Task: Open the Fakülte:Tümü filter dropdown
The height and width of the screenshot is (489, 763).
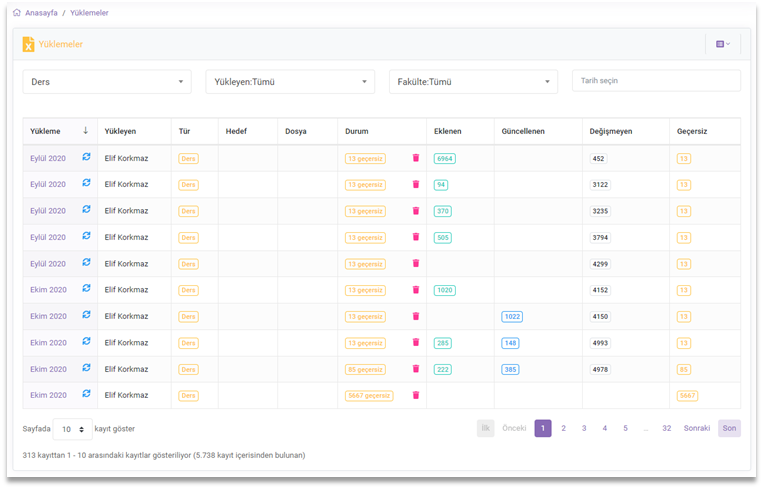Action: (x=473, y=82)
